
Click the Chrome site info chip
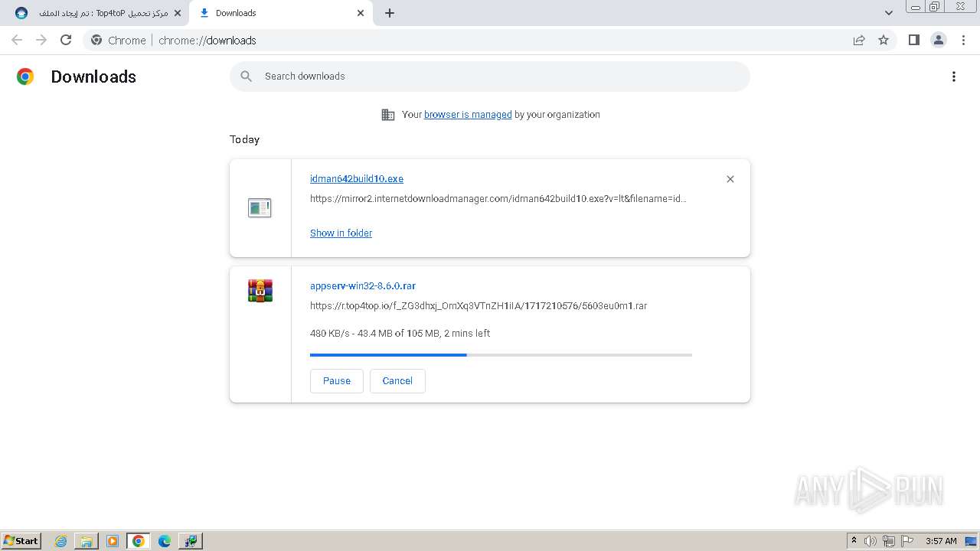[119, 40]
